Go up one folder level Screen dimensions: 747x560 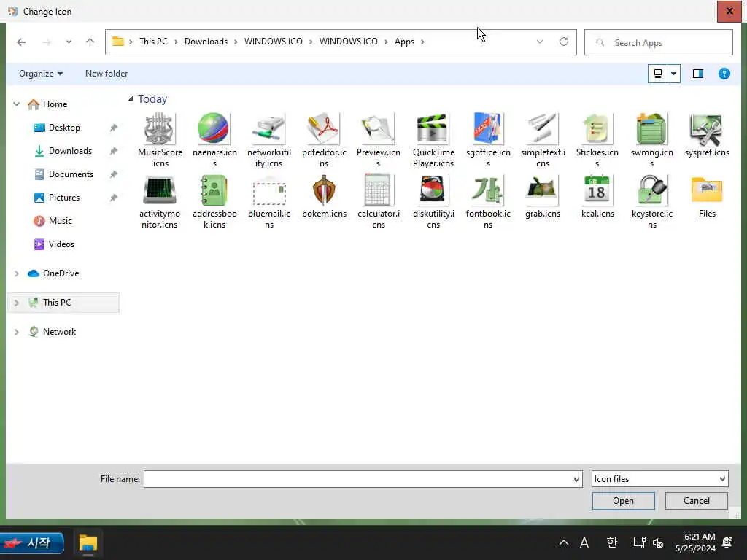coord(90,42)
